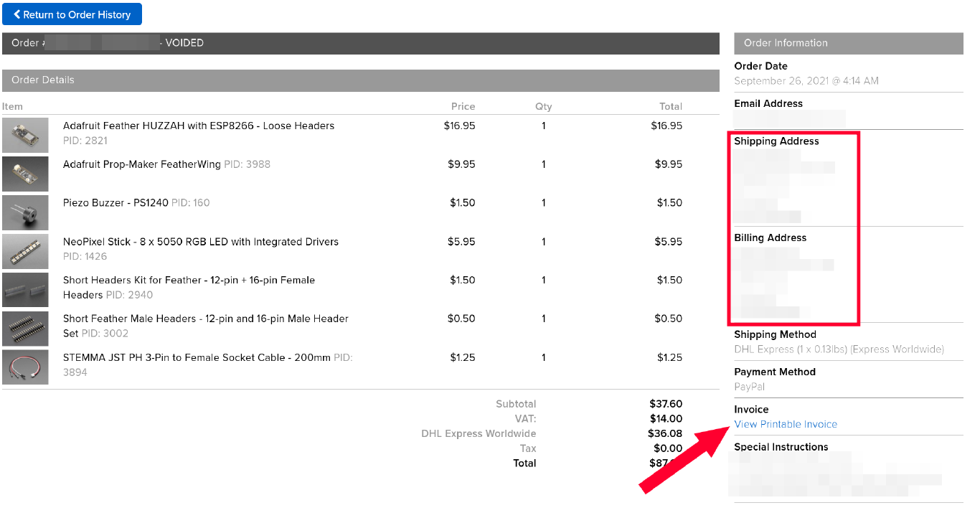980x513 pixels.
Task: Click the Order Information header bar
Action: pos(847,43)
